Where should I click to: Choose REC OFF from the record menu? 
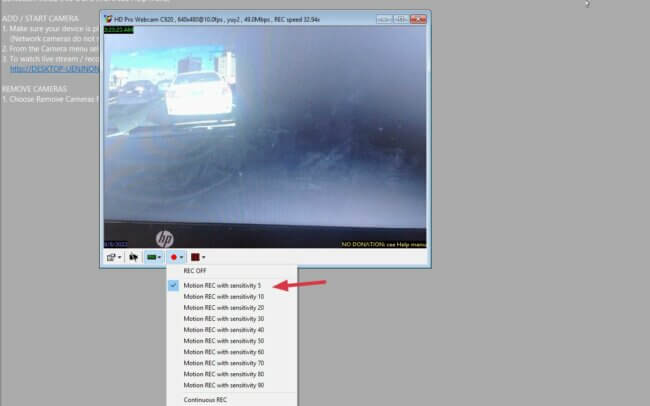[x=232, y=271]
